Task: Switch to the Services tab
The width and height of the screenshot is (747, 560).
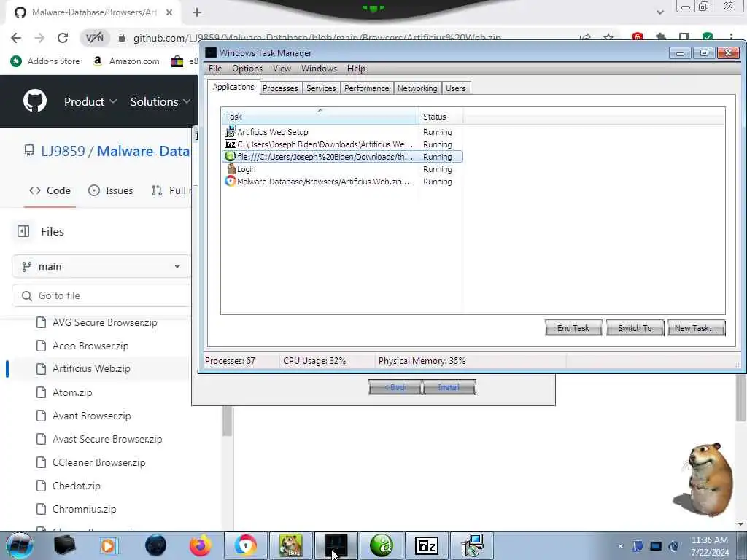Action: pos(321,88)
